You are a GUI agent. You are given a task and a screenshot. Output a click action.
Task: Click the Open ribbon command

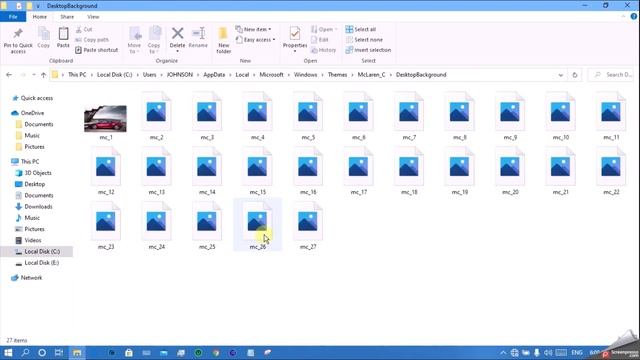click(x=324, y=29)
